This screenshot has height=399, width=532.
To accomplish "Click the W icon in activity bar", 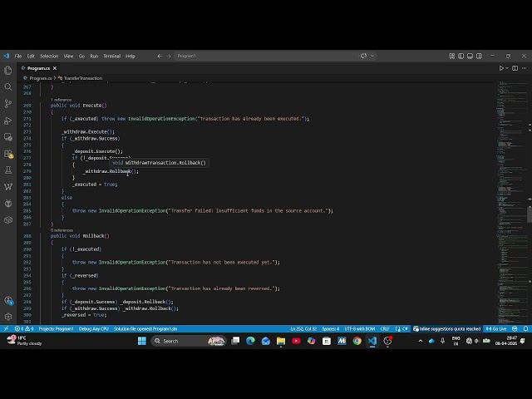I will click(x=8, y=186).
